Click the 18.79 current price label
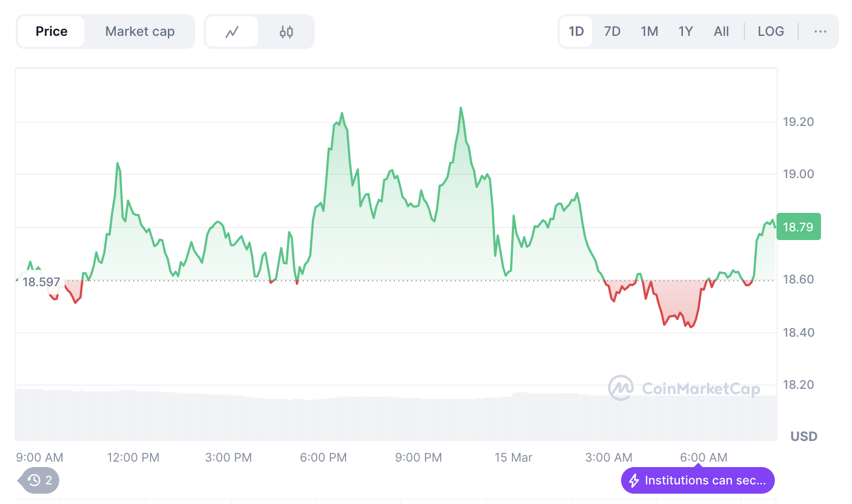The width and height of the screenshot is (852, 504). pyautogui.click(x=798, y=227)
